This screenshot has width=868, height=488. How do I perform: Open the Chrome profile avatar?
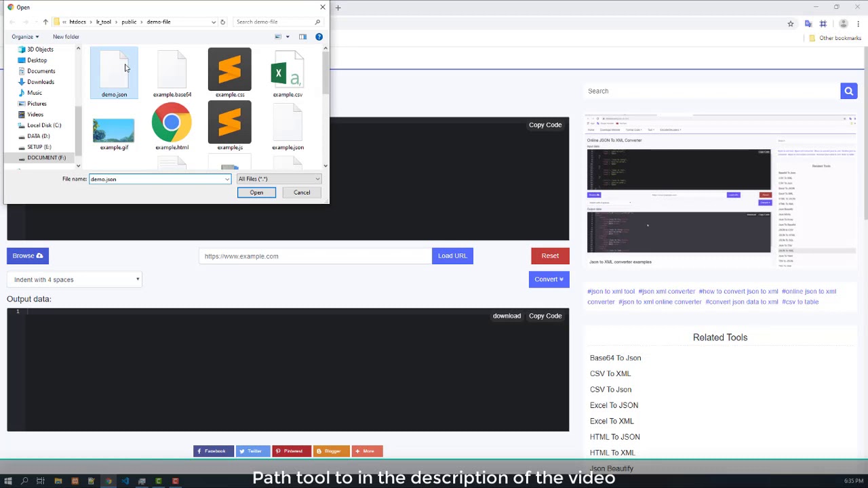click(x=844, y=24)
